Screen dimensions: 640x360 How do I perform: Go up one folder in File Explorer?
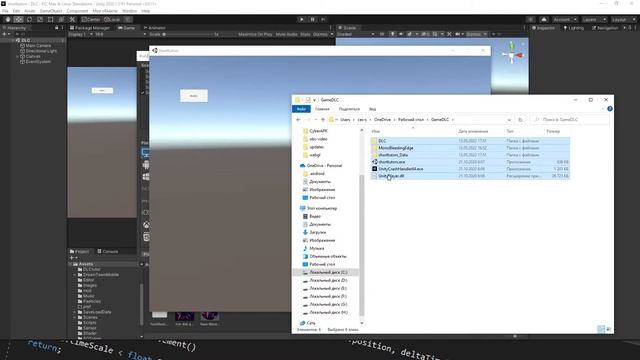(x=323, y=120)
